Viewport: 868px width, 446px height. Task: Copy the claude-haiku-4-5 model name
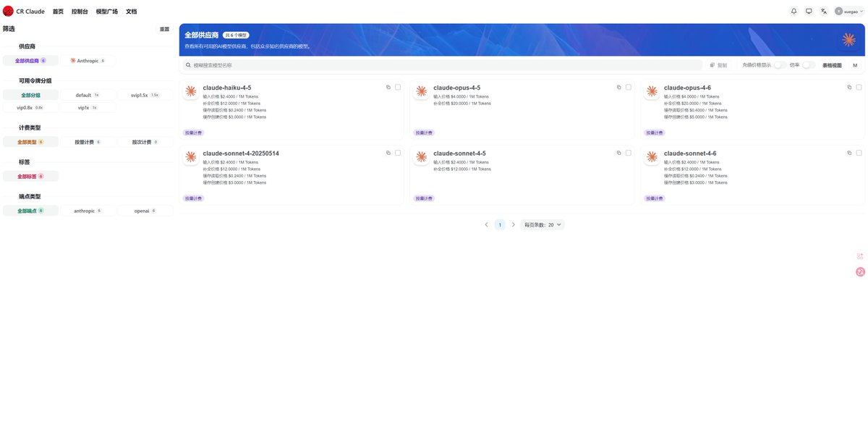click(x=388, y=87)
